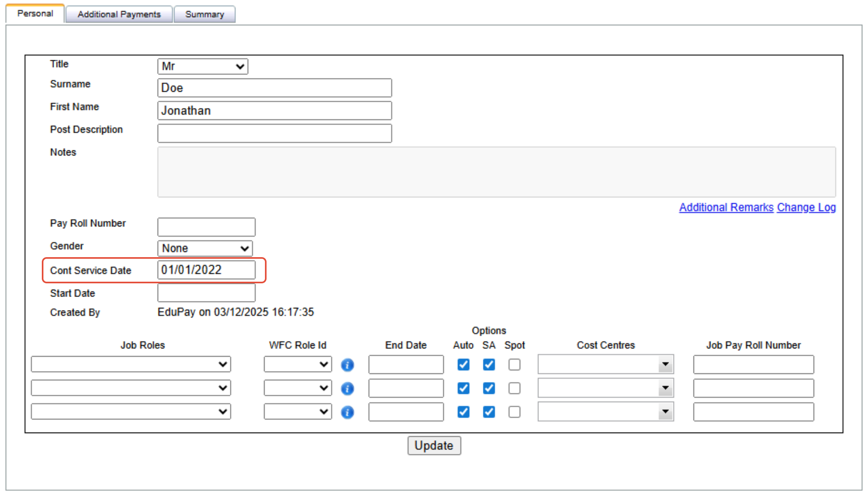
Task: Open Additional Remarks link
Action: 726,207
